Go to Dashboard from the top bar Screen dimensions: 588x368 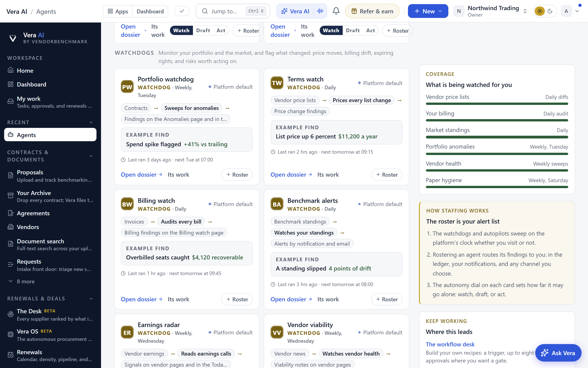click(x=150, y=11)
